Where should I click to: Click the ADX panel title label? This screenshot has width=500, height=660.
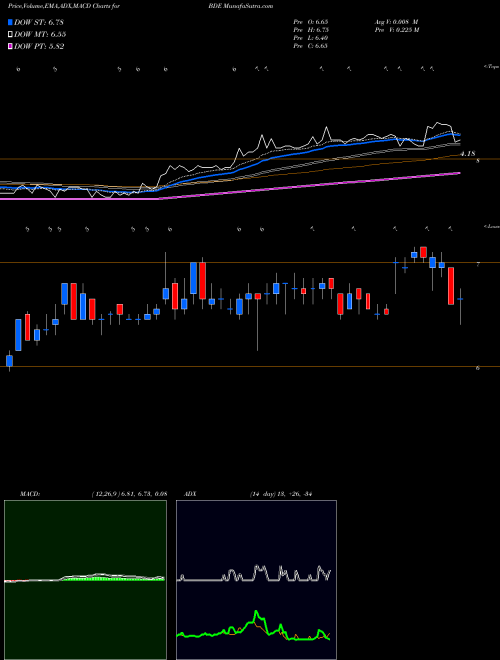[x=190, y=494]
